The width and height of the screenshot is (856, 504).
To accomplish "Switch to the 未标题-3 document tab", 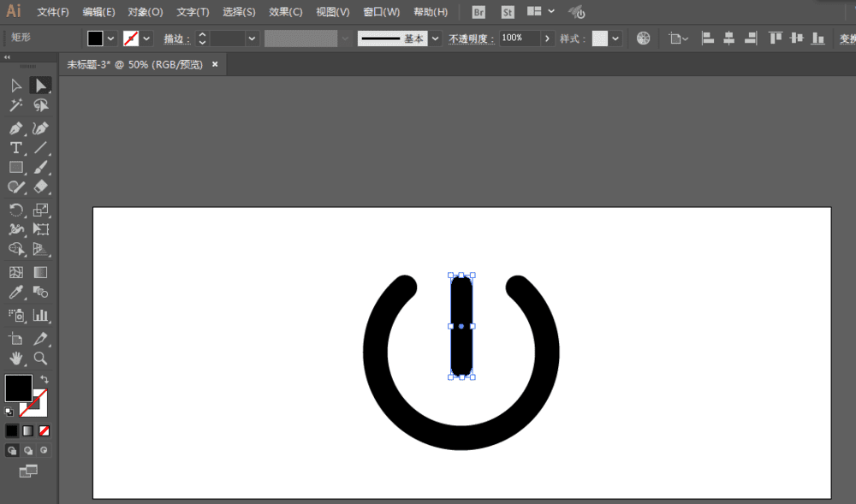I will click(x=134, y=64).
